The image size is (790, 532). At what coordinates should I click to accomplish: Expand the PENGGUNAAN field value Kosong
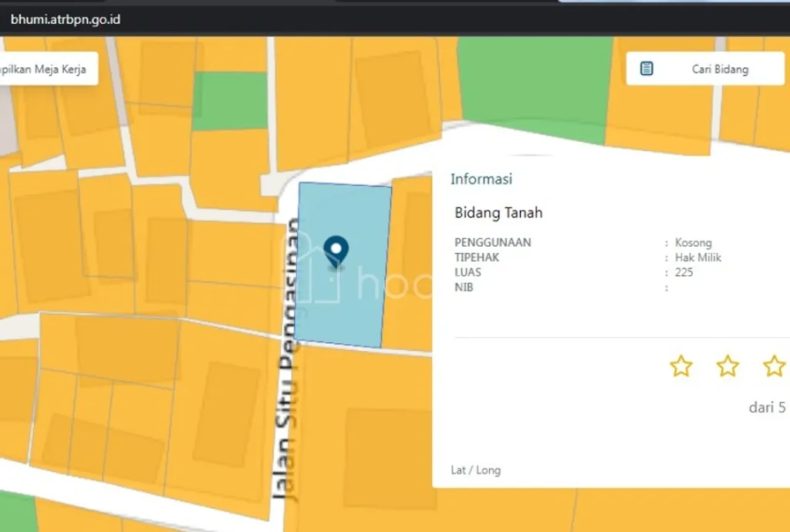(x=693, y=242)
